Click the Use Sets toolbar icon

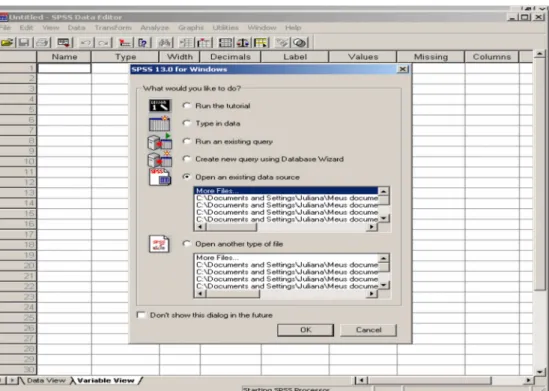[x=300, y=43]
